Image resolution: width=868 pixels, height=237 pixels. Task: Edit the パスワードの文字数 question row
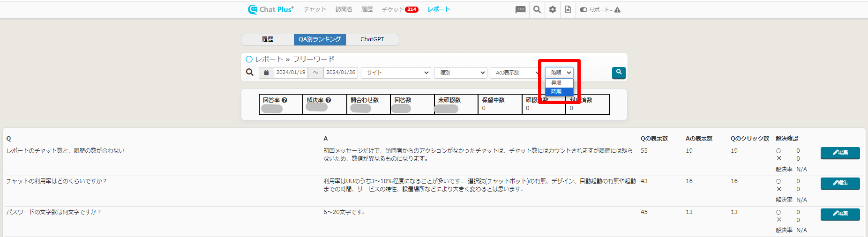[x=840, y=214]
